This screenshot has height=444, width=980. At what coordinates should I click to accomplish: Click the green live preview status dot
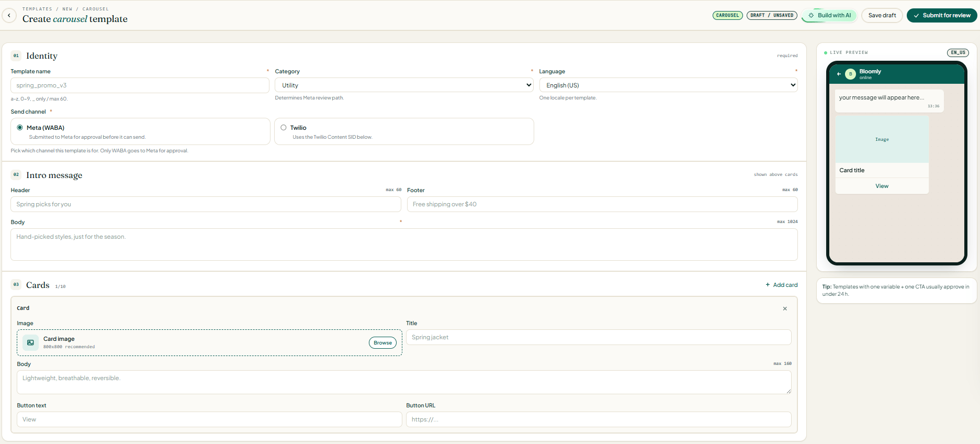pos(826,52)
